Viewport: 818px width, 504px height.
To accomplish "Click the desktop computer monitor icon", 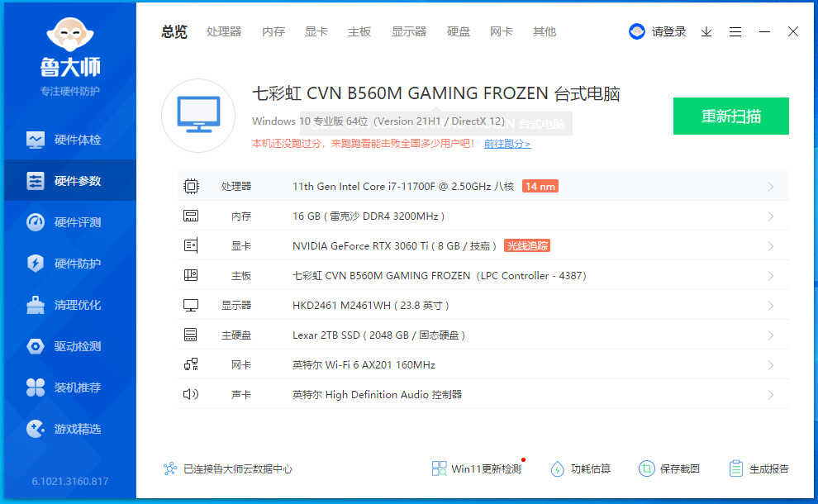I will point(198,116).
